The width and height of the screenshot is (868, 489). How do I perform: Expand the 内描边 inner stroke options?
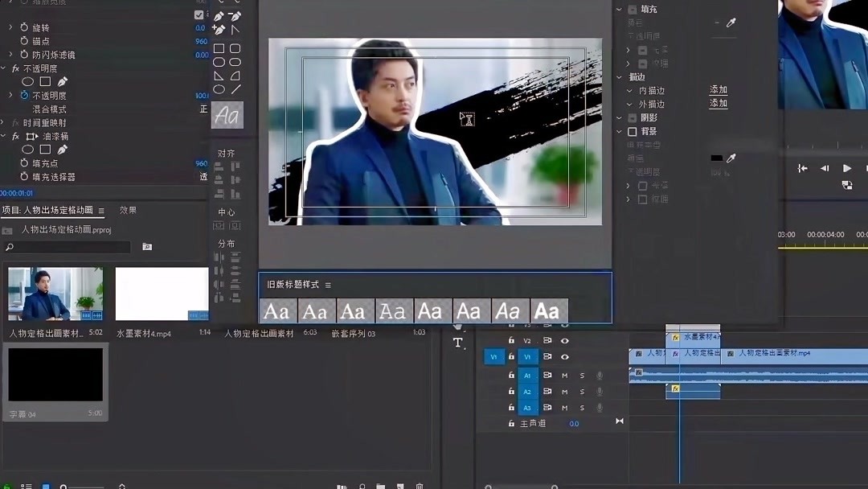628,88
